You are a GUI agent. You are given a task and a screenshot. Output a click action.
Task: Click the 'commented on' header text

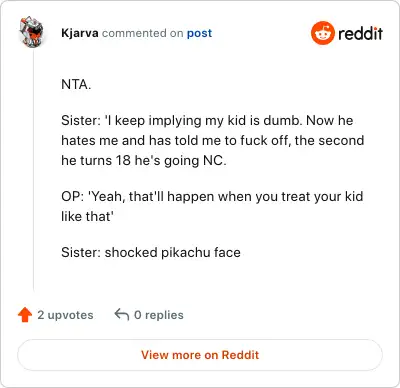(x=142, y=33)
